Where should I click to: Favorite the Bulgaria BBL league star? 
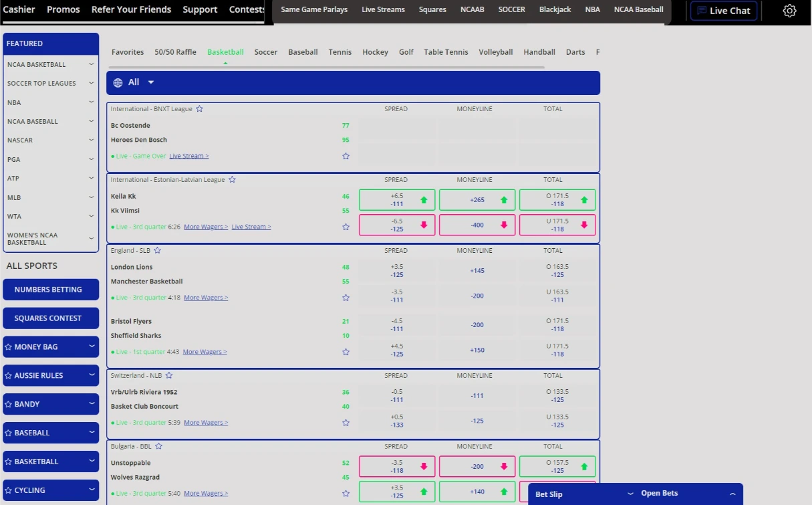158,447
